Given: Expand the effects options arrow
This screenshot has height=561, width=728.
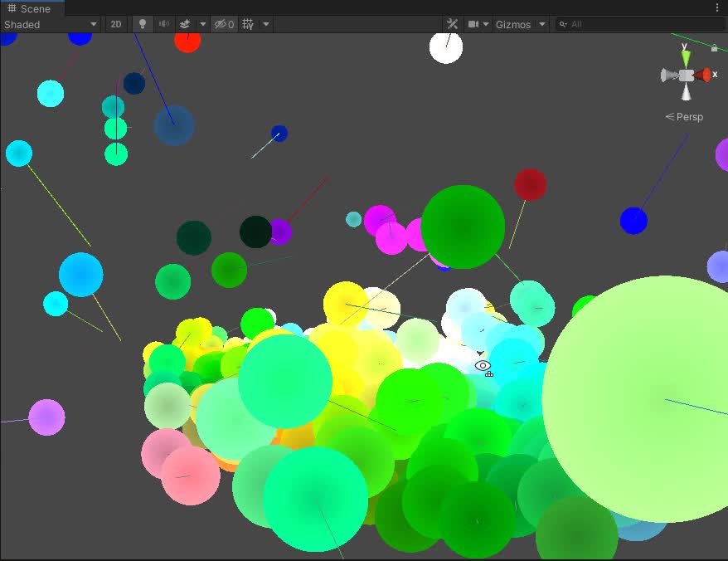Looking at the screenshot, I should tap(201, 24).
